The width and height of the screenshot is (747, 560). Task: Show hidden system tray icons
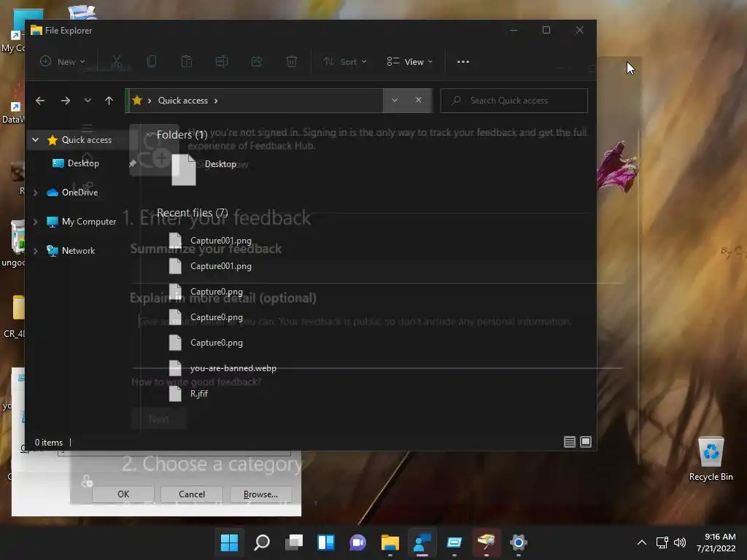point(642,542)
